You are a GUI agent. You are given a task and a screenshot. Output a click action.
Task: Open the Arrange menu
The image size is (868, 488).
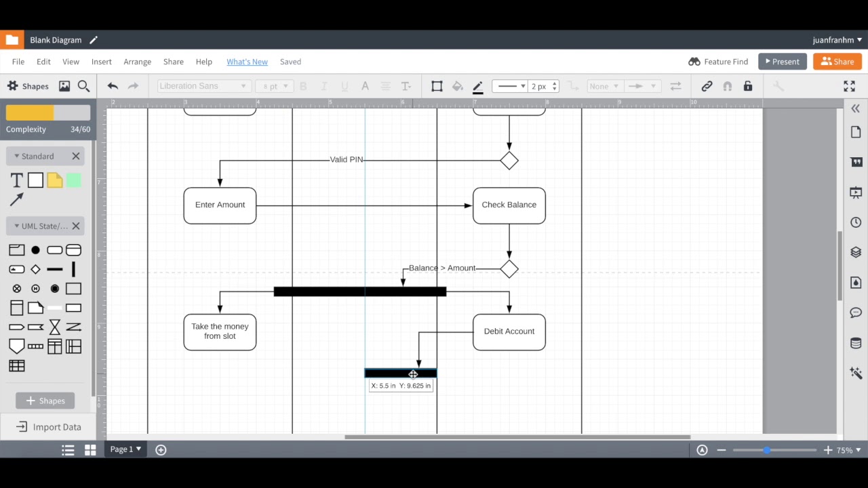(137, 62)
